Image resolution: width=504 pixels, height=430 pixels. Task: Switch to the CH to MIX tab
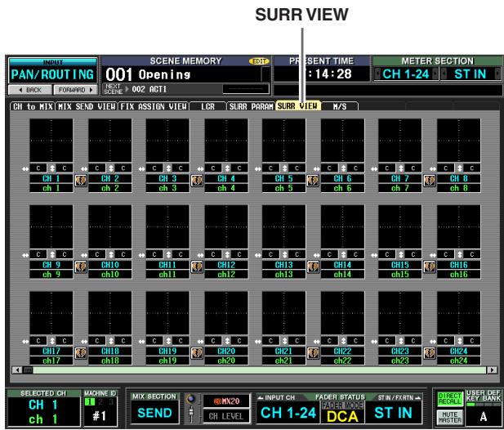pos(33,106)
